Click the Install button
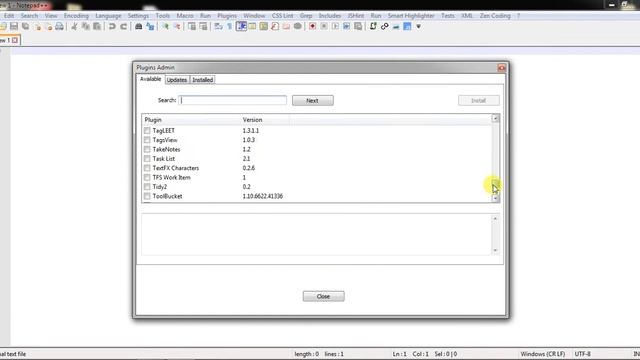 pyautogui.click(x=479, y=100)
